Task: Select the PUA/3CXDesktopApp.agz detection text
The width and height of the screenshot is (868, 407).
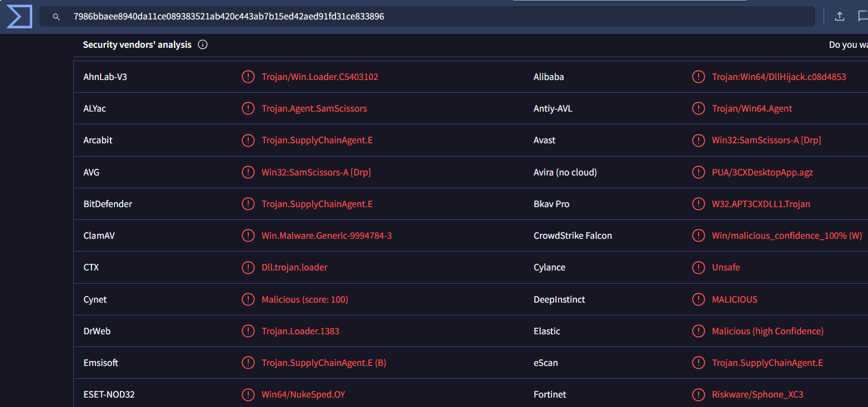Action: 762,172
